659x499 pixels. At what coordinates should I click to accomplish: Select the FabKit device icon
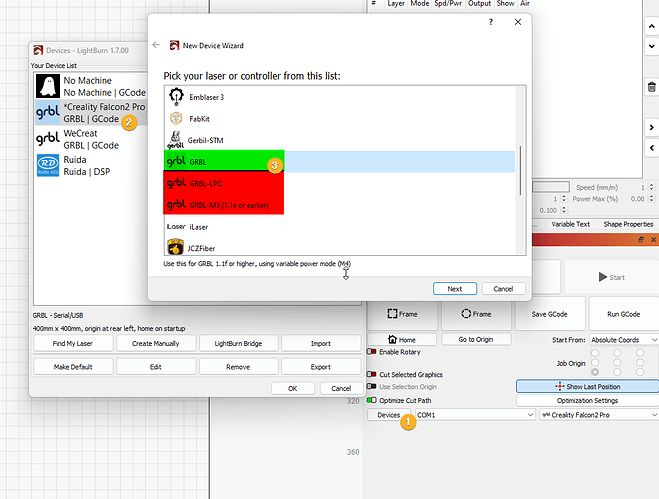[176, 119]
